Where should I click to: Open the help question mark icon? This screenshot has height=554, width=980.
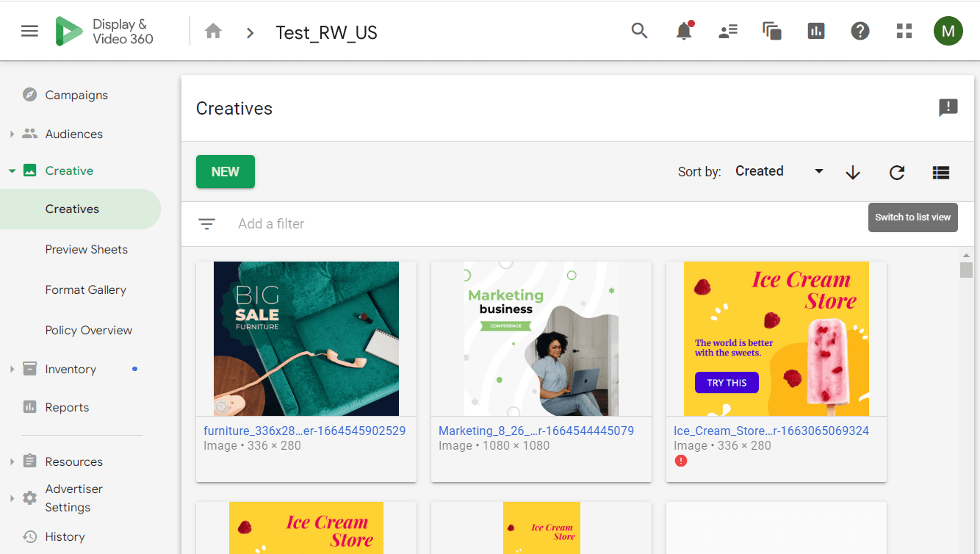coord(860,31)
